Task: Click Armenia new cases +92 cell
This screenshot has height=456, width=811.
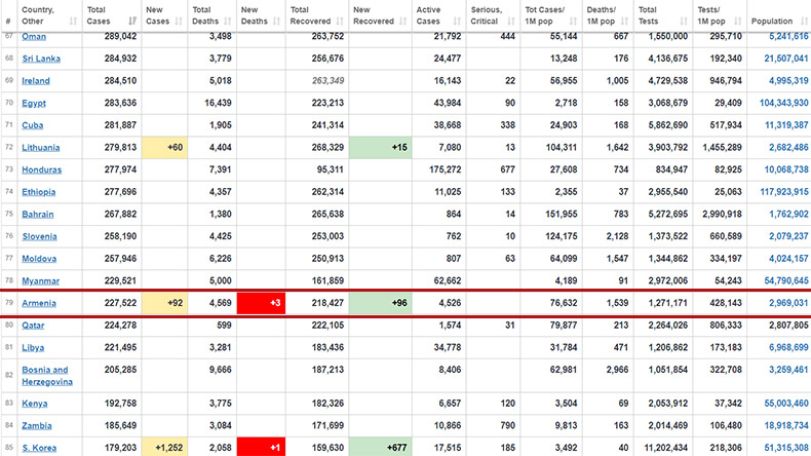Action: [x=164, y=303]
